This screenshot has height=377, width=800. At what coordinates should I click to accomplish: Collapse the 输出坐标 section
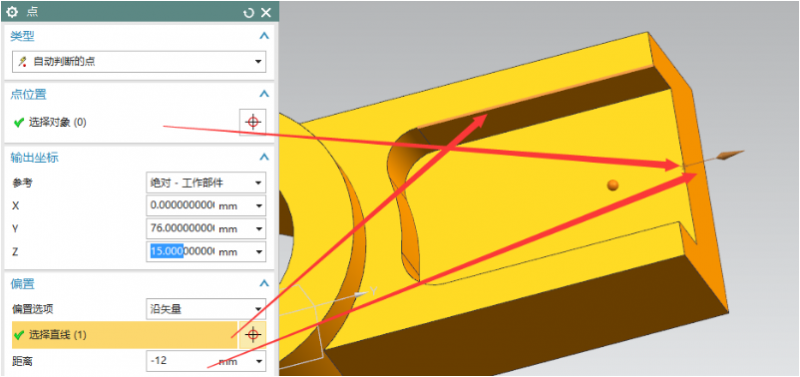264,157
